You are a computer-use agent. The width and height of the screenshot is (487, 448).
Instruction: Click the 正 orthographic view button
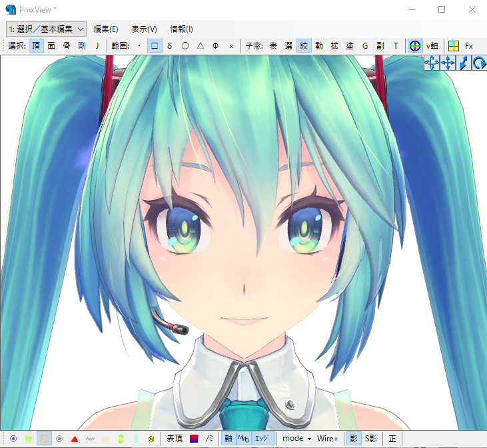[x=392, y=439]
